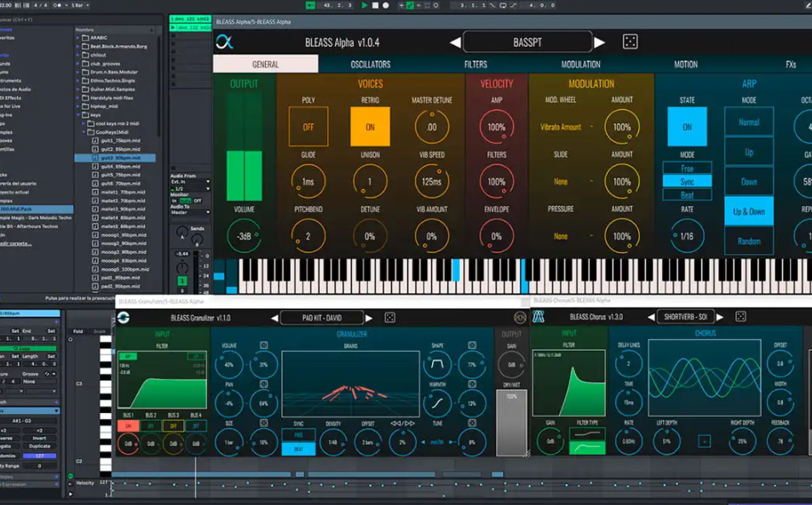
Task: Click the BLEASS Alpha logo icon
Action: (x=224, y=42)
